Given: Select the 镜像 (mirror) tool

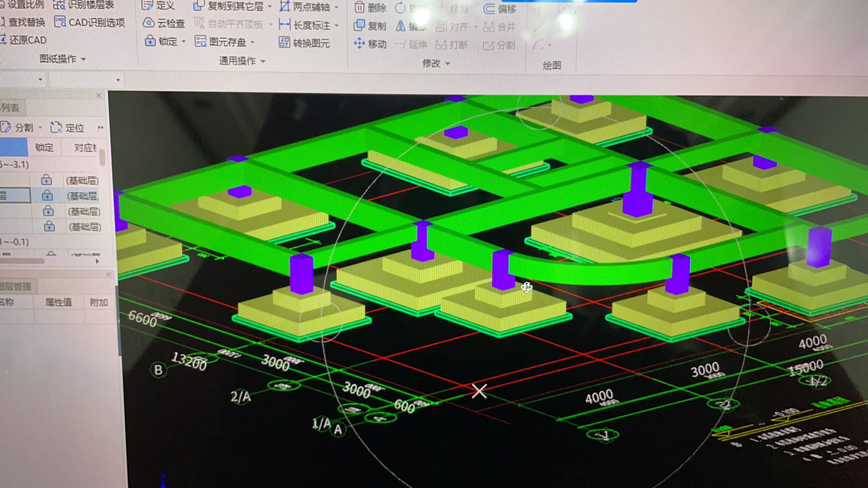Looking at the screenshot, I should pyautogui.click(x=410, y=26).
